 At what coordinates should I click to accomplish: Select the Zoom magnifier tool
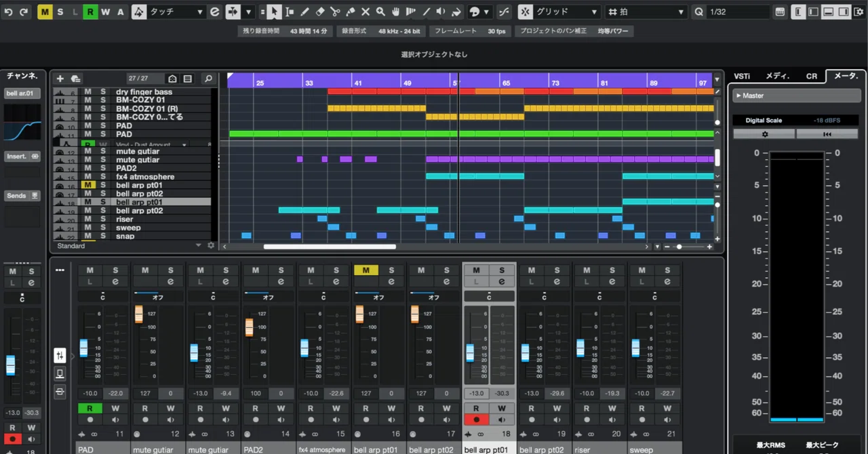(x=380, y=12)
